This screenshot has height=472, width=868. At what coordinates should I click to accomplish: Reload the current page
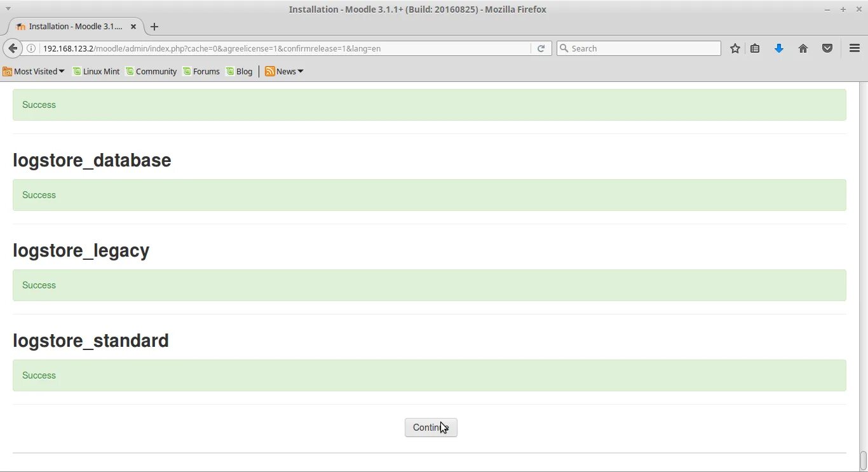tap(541, 48)
